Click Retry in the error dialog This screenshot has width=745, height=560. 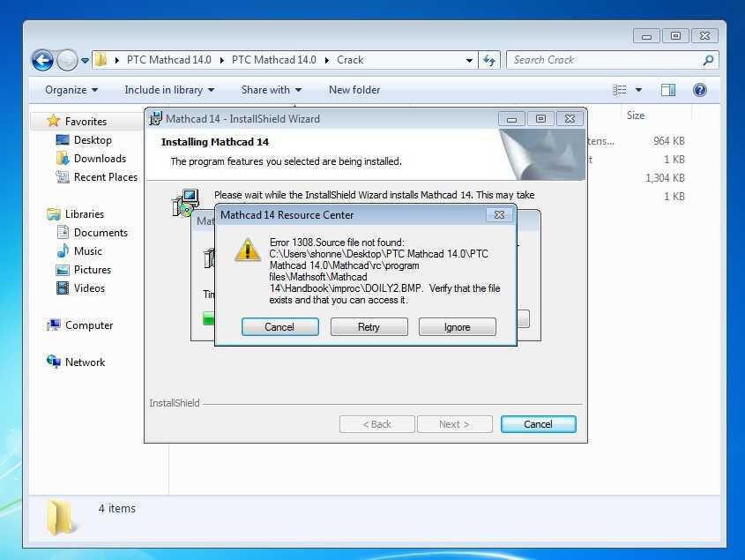click(x=369, y=327)
